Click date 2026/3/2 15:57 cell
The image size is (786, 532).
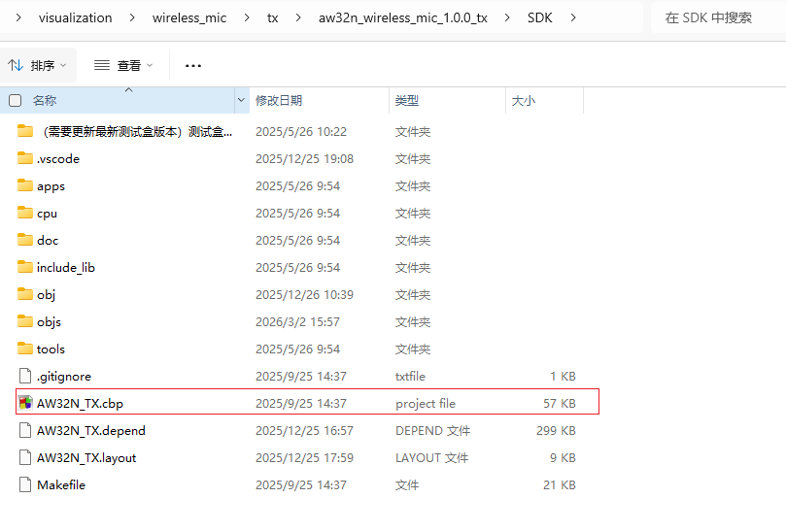(x=297, y=321)
